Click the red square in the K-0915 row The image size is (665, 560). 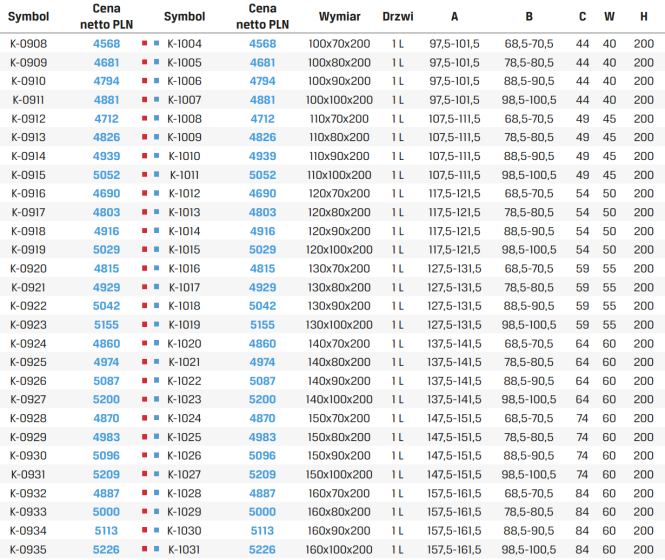145,174
